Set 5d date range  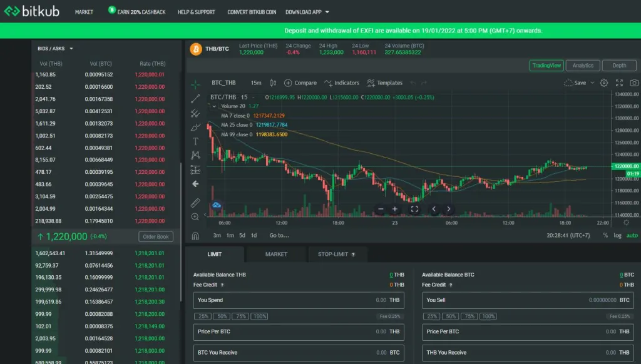coord(242,236)
